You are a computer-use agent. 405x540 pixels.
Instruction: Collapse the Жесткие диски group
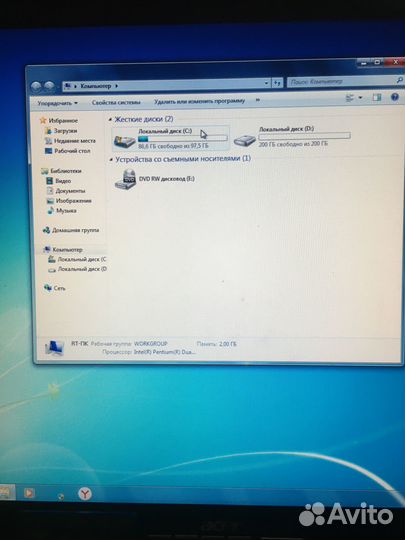110,120
